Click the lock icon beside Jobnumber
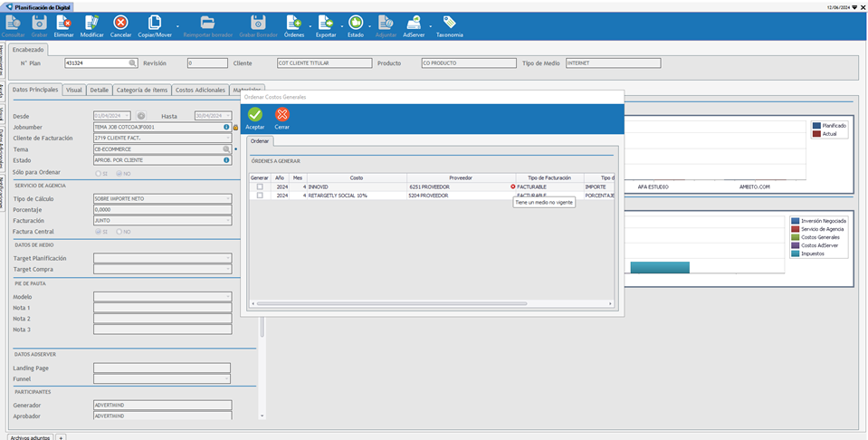The image size is (868, 440). (235, 128)
